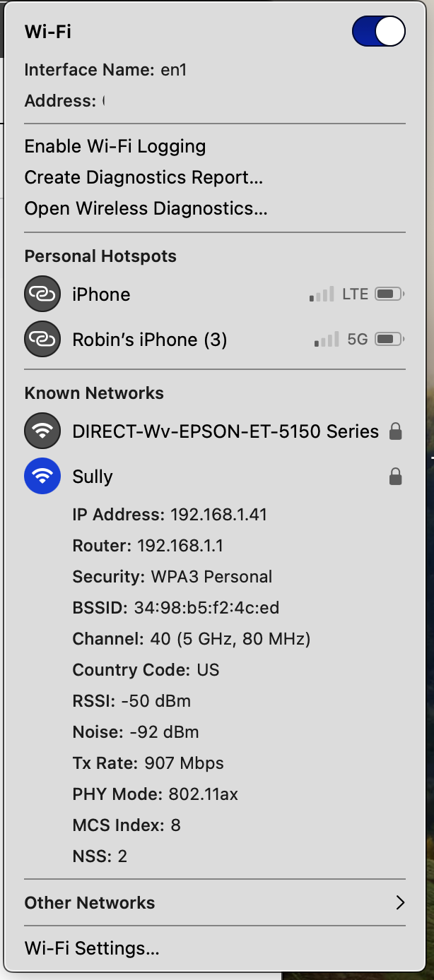Screen dimensions: 434x980
Task: Click the 5G battery indicator icon
Action: tap(389, 340)
